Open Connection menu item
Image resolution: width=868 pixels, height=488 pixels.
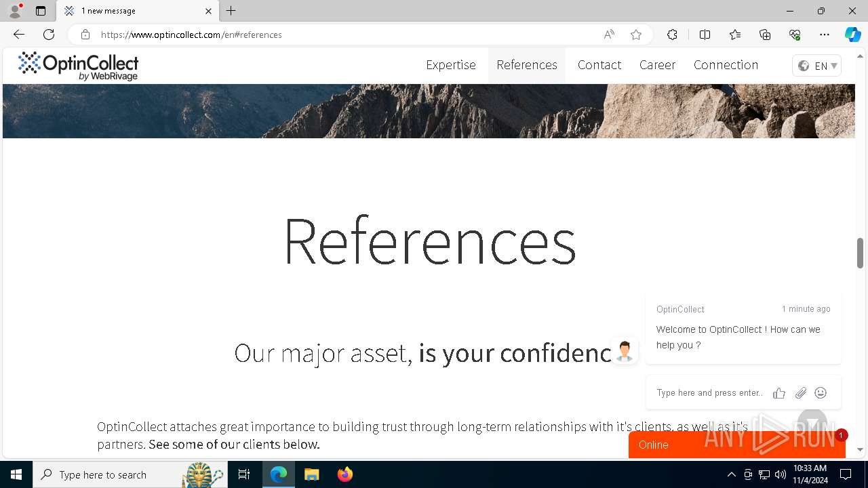pyautogui.click(x=726, y=65)
